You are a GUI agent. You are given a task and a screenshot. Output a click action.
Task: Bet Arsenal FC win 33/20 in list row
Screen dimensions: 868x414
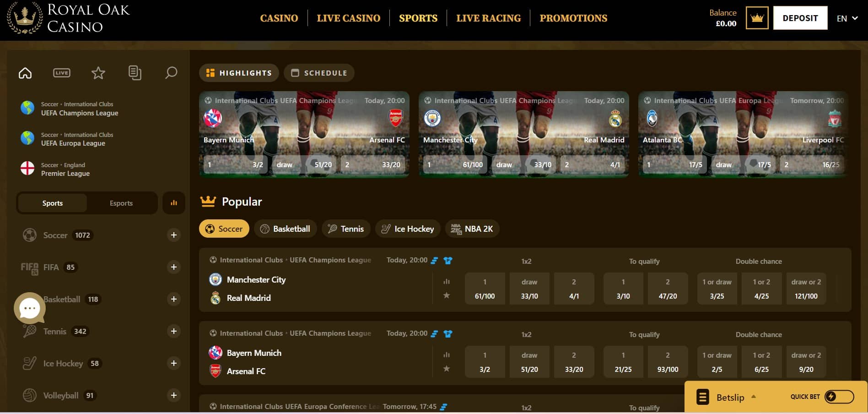[x=574, y=362]
